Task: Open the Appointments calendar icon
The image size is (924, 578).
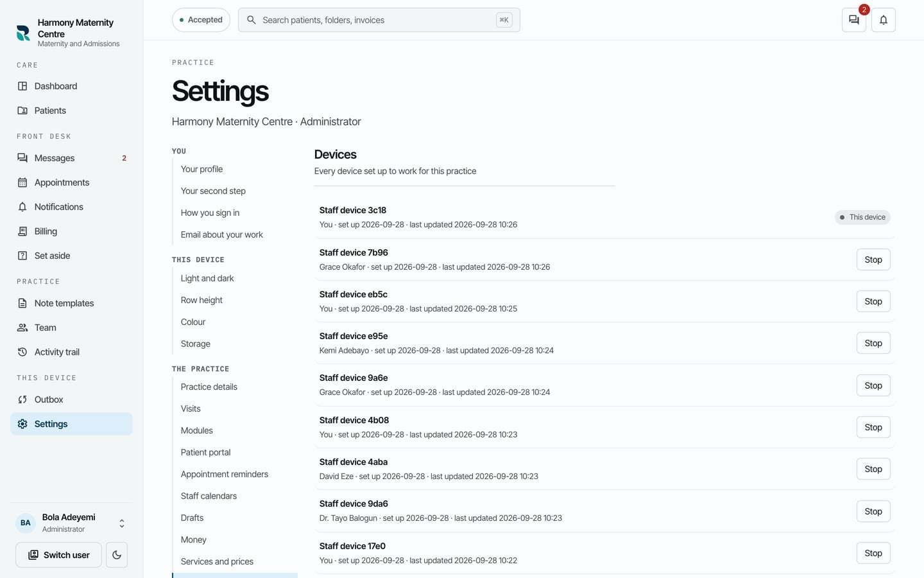Action: click(22, 182)
